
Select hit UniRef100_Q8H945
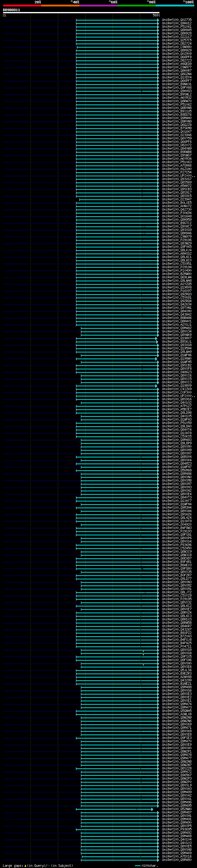tap(177, 30)
